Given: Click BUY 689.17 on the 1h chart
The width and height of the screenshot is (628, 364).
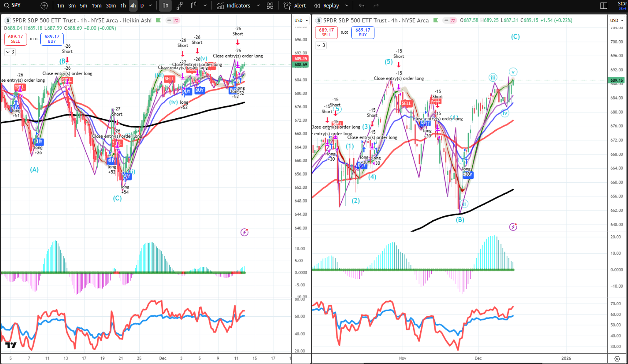Looking at the screenshot, I should click(52, 39).
